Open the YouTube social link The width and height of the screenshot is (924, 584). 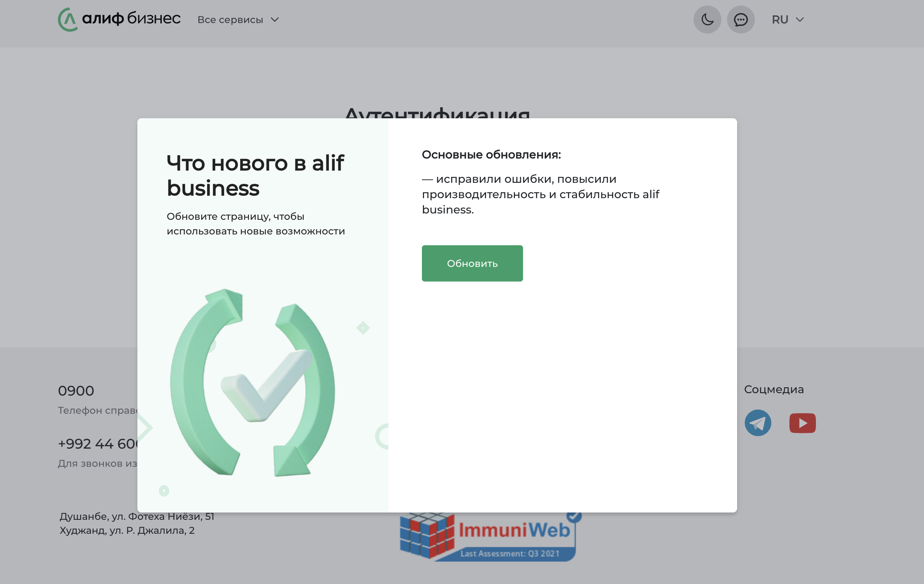point(802,423)
